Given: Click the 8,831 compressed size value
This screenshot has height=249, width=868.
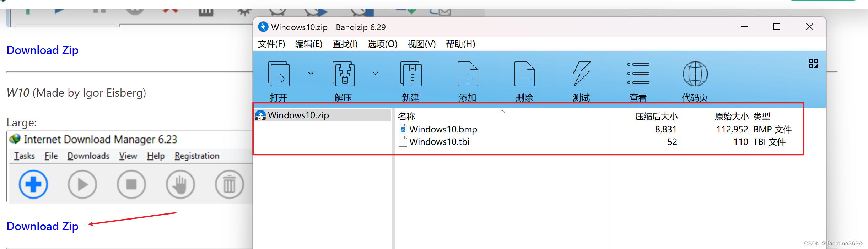Looking at the screenshot, I should click(666, 129).
